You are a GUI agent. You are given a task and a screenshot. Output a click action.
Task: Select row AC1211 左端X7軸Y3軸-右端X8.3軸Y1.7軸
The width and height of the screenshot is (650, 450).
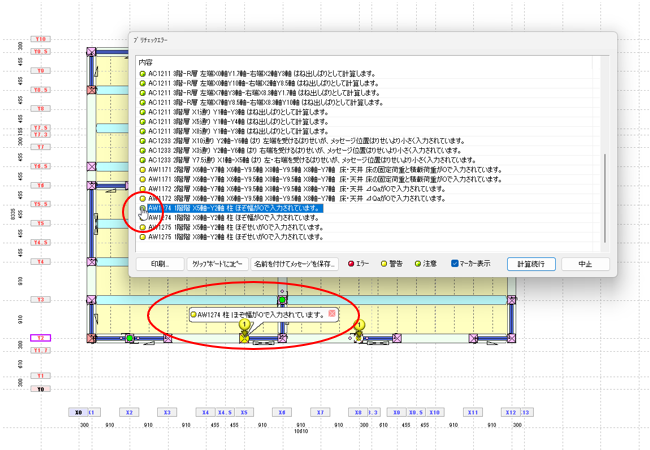click(x=263, y=93)
